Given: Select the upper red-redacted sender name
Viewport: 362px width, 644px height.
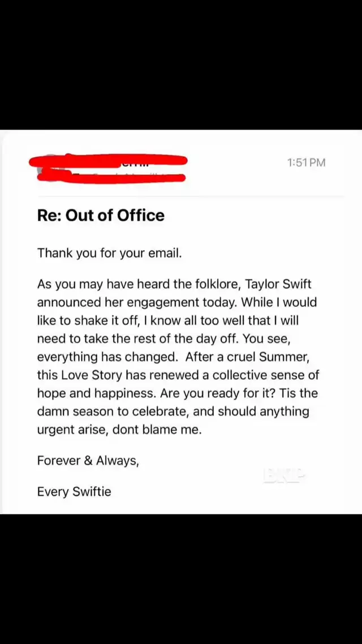Looking at the screenshot, I should [109, 161].
